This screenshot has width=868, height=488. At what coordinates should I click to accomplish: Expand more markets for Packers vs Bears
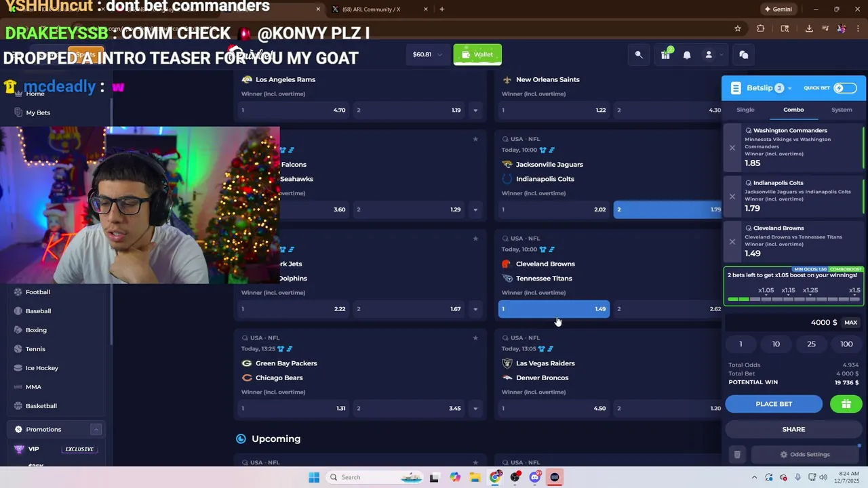(x=475, y=409)
